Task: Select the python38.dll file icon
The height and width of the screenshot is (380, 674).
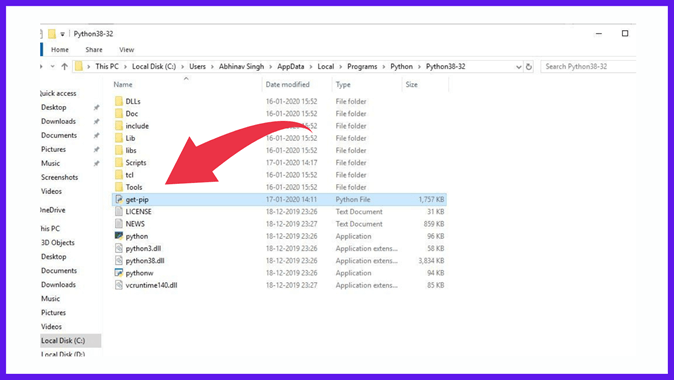Action: tap(119, 260)
